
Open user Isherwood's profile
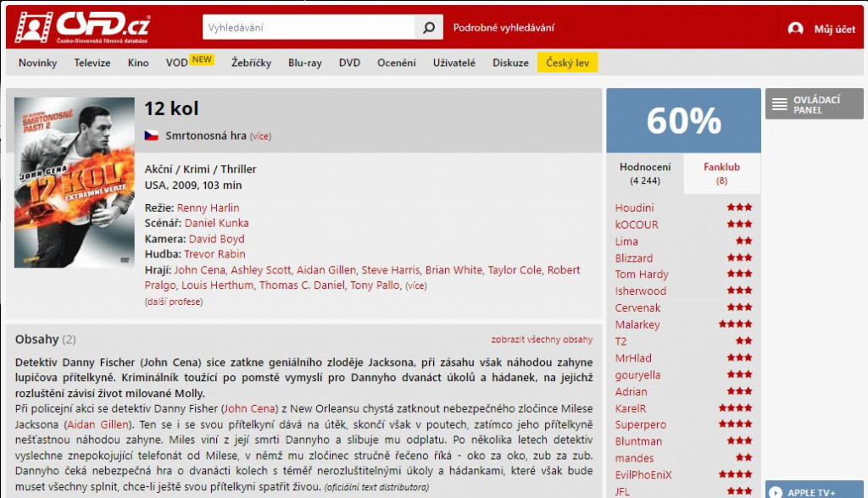click(x=641, y=291)
